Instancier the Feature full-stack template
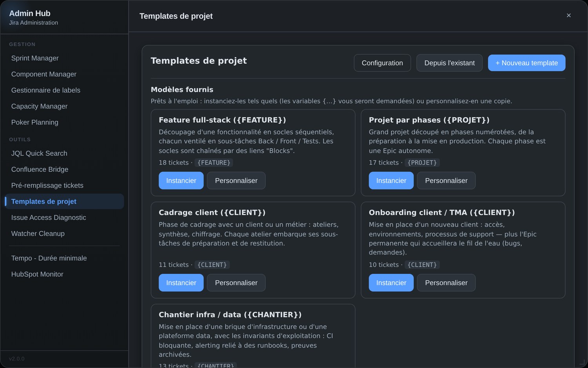The image size is (588, 368). [x=181, y=180]
